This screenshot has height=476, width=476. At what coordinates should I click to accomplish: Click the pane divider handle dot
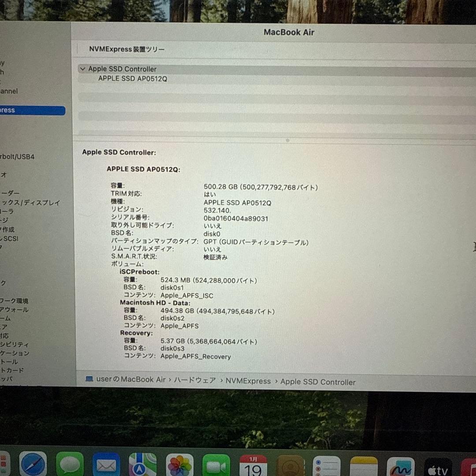287,140
